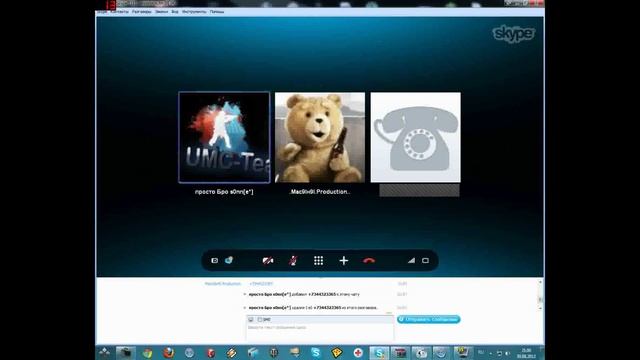The width and height of the screenshot is (640, 360).
Task: Open Firefox from taskbar
Action: (x=168, y=353)
